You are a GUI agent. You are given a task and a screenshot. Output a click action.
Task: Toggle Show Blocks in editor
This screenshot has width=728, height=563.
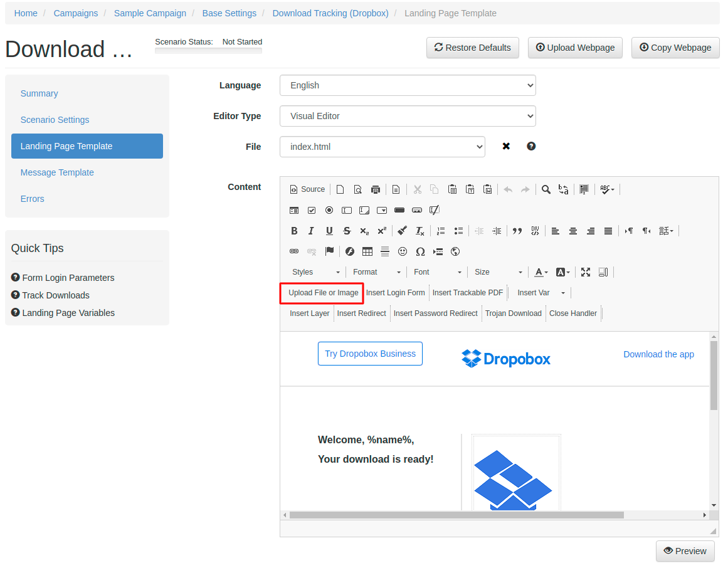(x=603, y=272)
